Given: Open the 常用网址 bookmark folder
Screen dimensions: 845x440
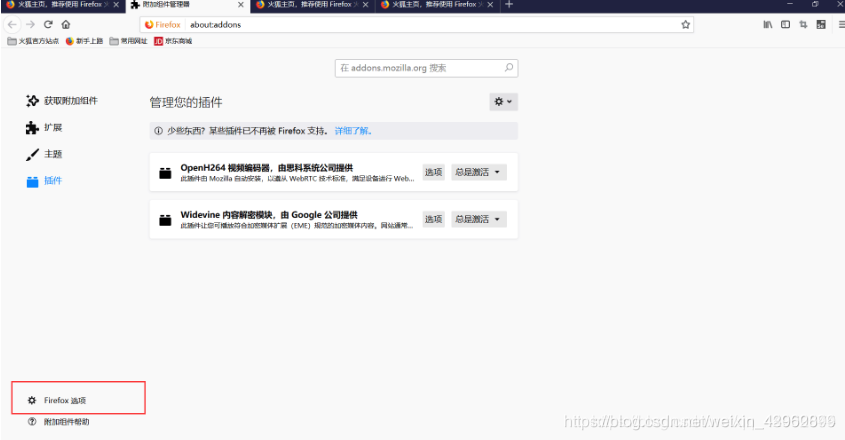Looking at the screenshot, I should [x=128, y=41].
